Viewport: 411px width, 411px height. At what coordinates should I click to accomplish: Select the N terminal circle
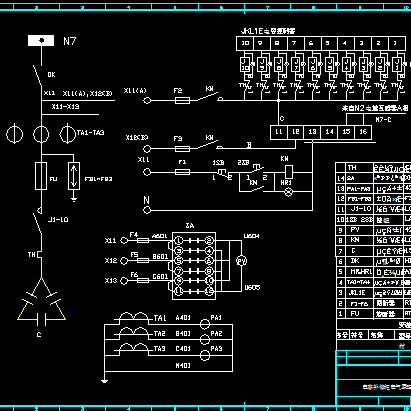[147, 210]
